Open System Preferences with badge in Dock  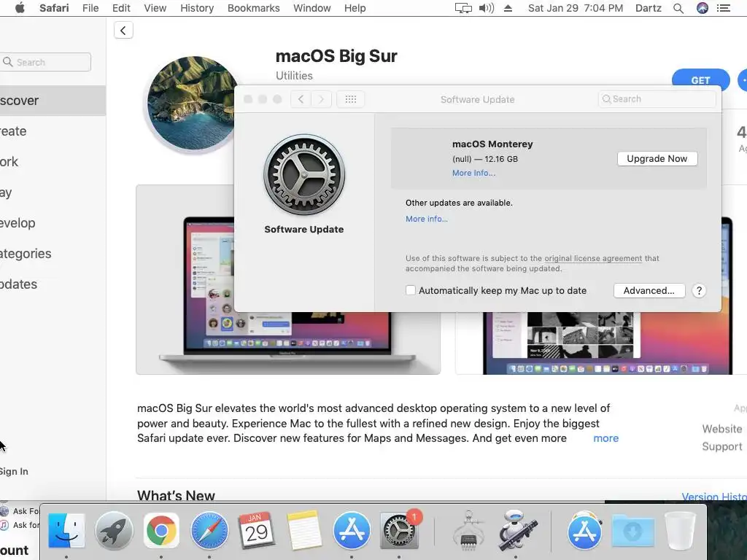point(399,530)
